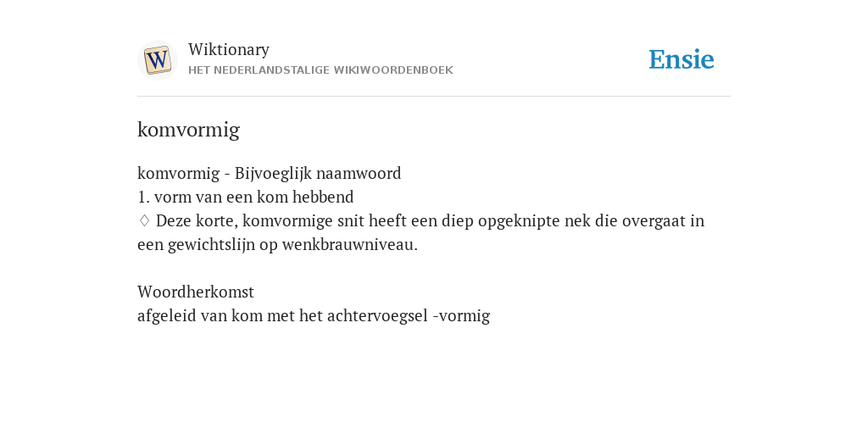Click the example sentence starting Deze korte
Viewport: 868px width, 434px height.
pyautogui.click(x=420, y=232)
